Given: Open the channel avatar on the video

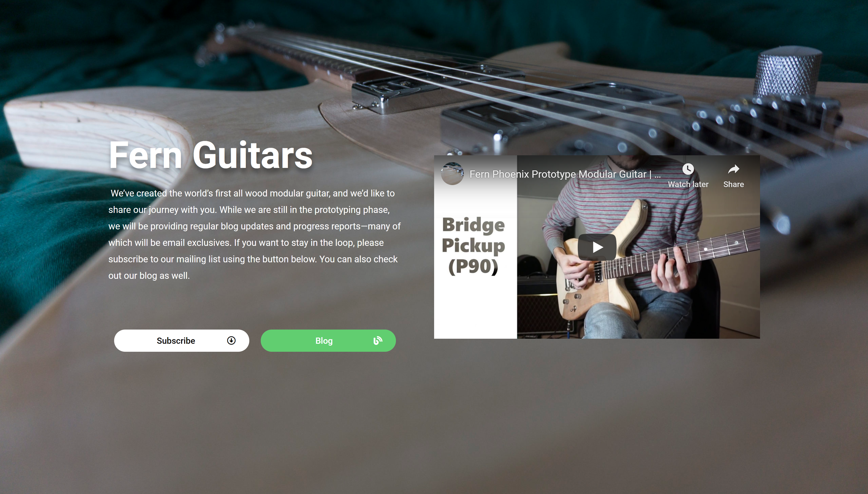Looking at the screenshot, I should click(452, 174).
